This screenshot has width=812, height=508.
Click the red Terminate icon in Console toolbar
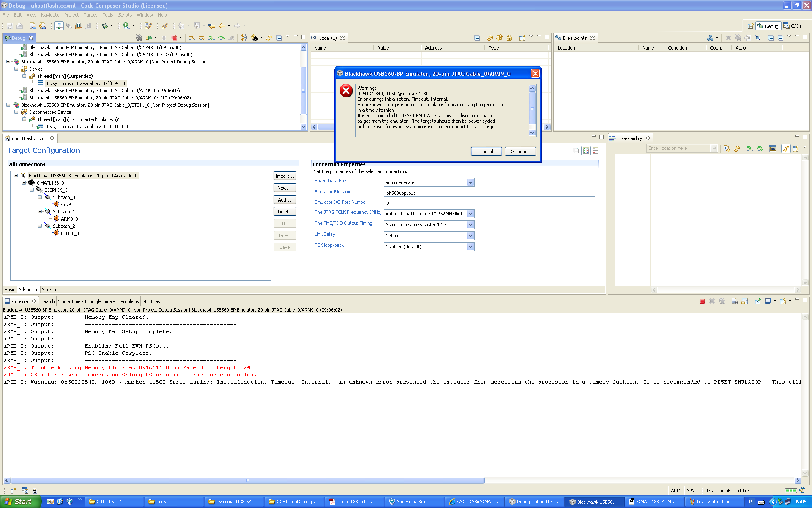(x=702, y=301)
